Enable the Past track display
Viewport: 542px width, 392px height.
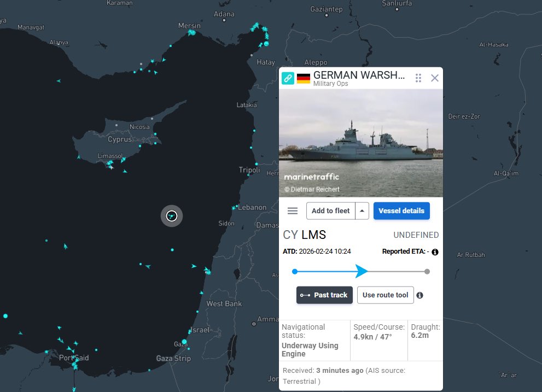coord(324,295)
